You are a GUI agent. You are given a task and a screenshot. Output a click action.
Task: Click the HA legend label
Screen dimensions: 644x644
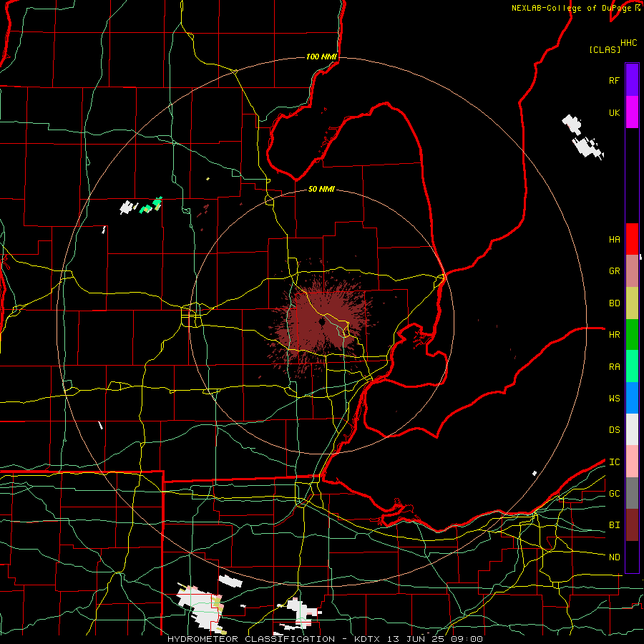614,239
